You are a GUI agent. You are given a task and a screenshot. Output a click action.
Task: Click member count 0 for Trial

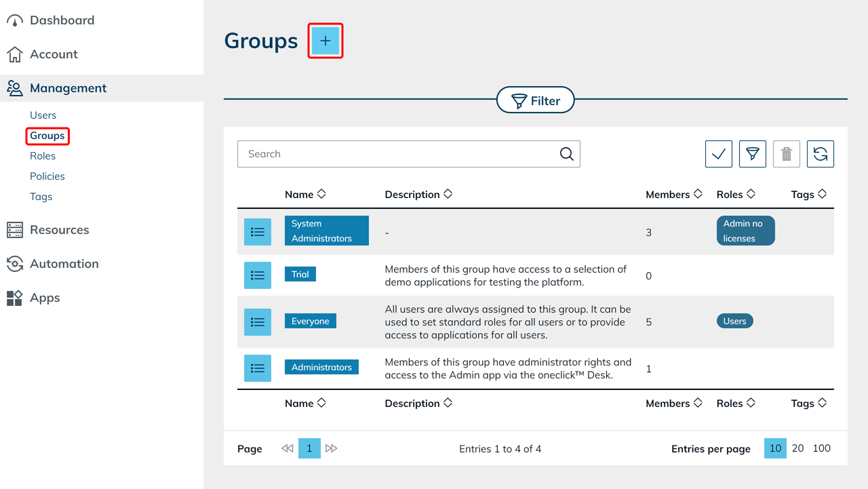click(x=649, y=276)
